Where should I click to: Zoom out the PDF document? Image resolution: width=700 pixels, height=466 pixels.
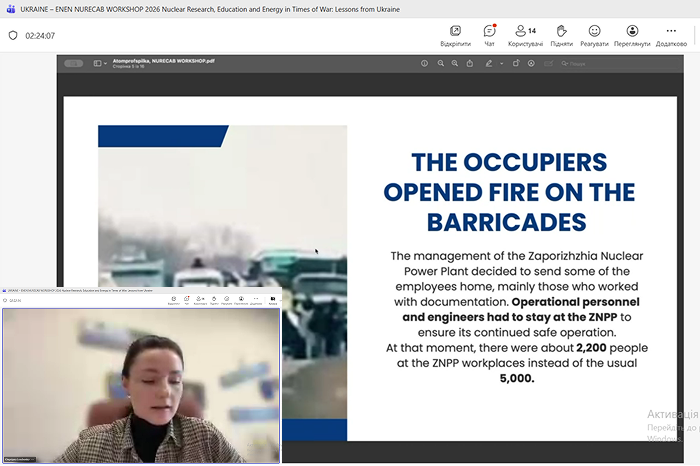(x=443, y=63)
